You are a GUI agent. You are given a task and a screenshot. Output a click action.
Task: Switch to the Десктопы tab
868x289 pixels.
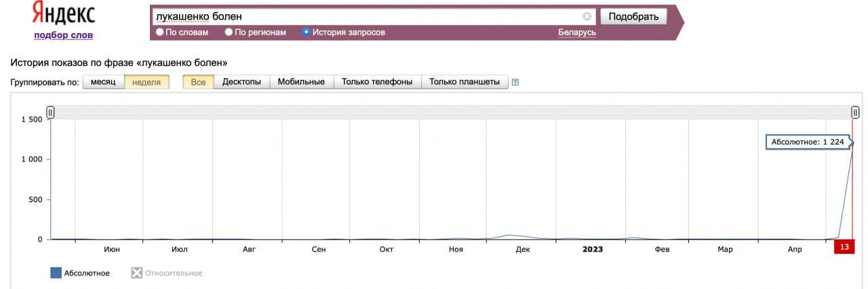(241, 82)
